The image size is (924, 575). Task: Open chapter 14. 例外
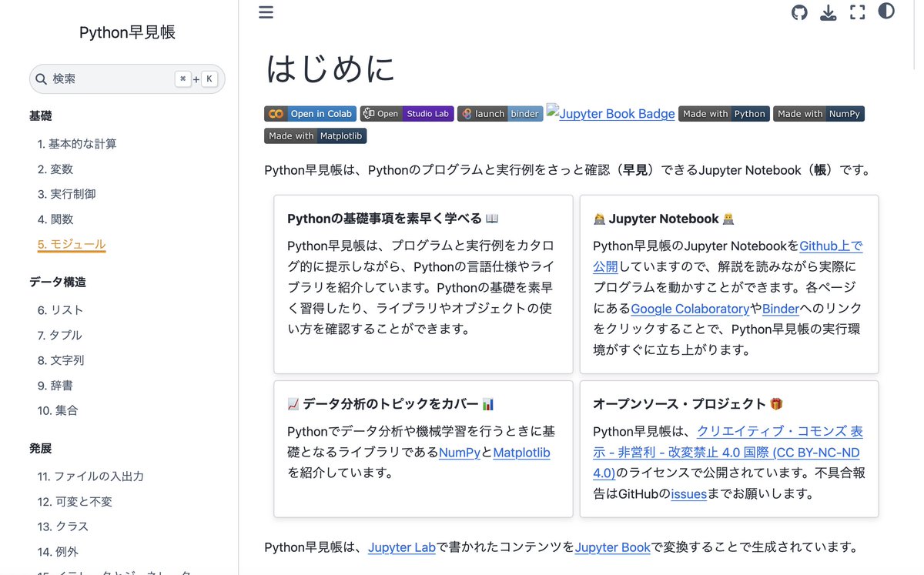(x=58, y=552)
